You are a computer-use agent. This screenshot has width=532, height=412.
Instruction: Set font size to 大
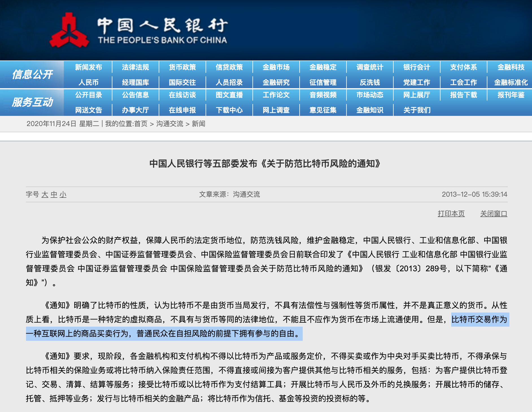(45, 194)
